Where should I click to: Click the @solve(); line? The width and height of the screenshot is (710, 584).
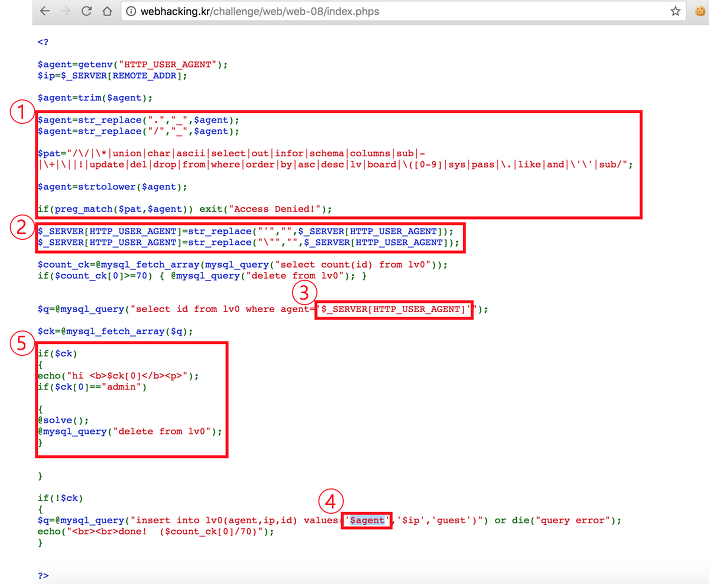click(63, 420)
